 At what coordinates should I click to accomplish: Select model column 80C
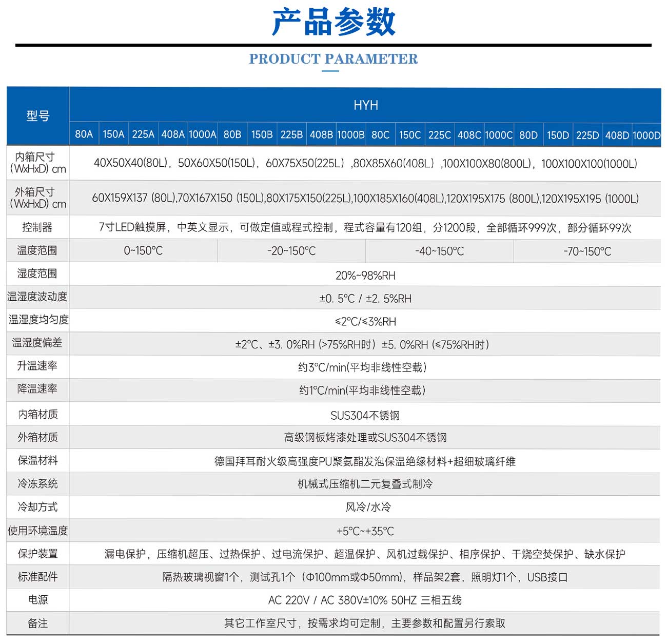381,134
